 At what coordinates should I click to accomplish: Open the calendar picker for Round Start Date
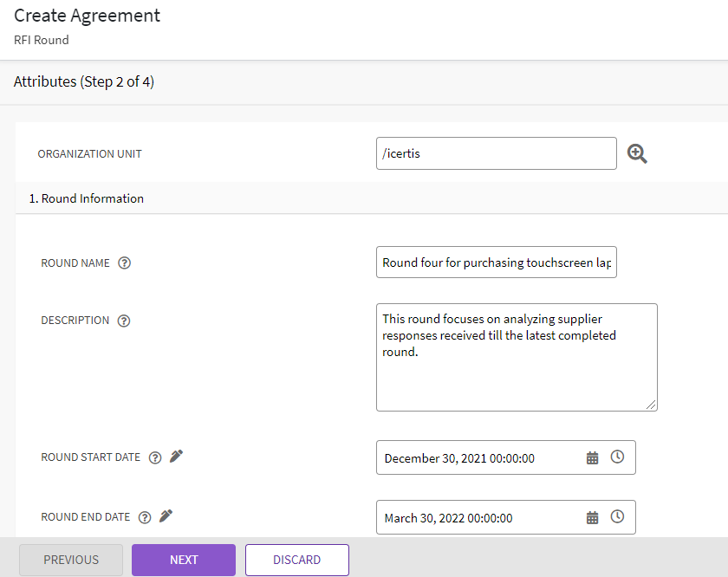(x=593, y=457)
